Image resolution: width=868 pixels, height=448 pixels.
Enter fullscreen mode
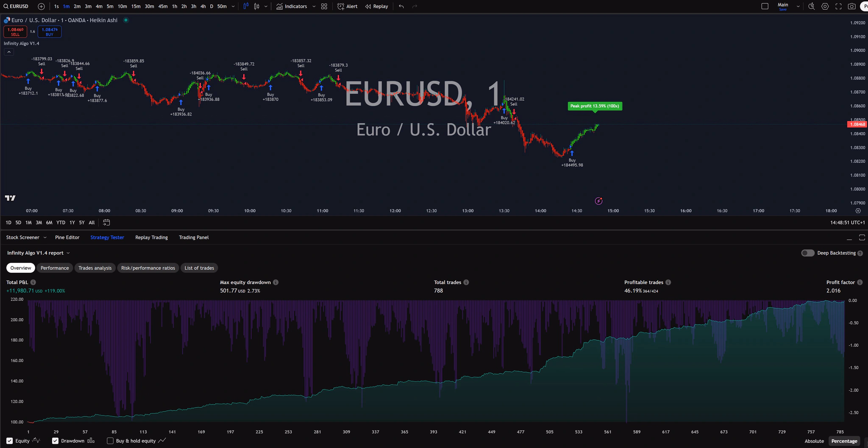pos(838,6)
